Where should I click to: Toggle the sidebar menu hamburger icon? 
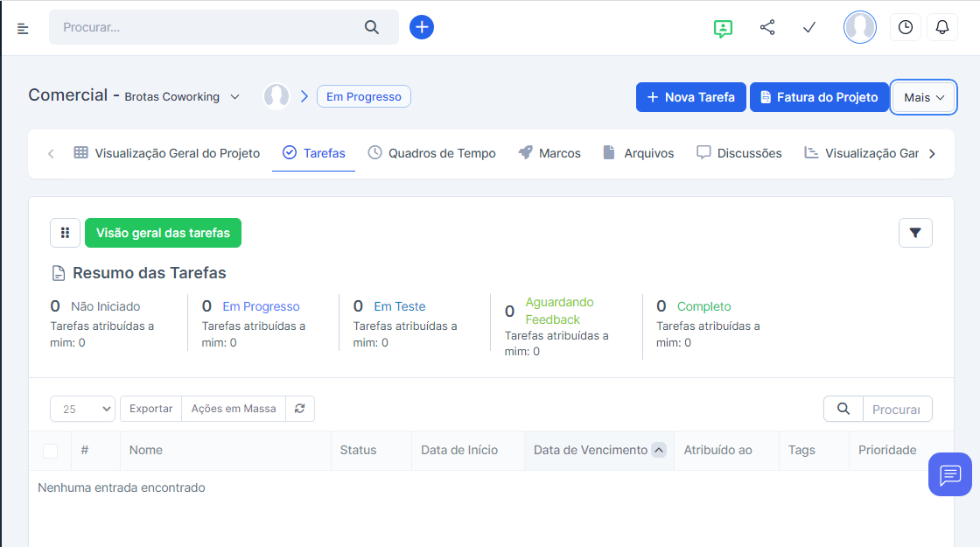tap(23, 29)
